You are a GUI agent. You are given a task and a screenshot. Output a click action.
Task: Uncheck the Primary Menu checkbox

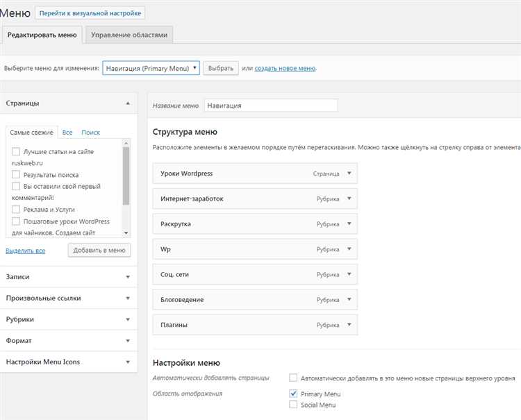[293, 394]
